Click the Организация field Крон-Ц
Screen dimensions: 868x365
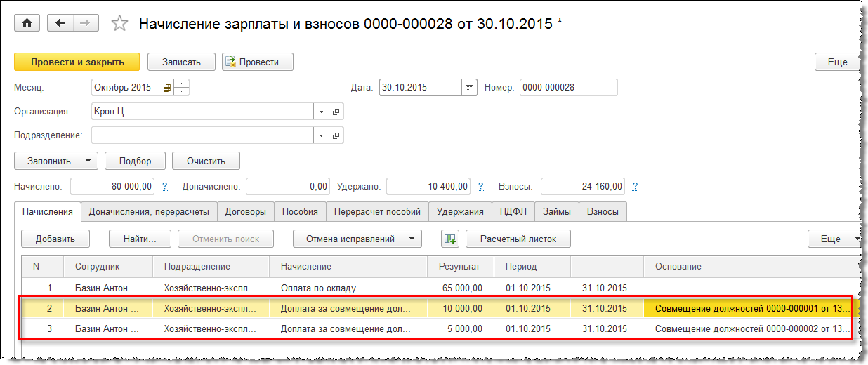click(x=202, y=112)
